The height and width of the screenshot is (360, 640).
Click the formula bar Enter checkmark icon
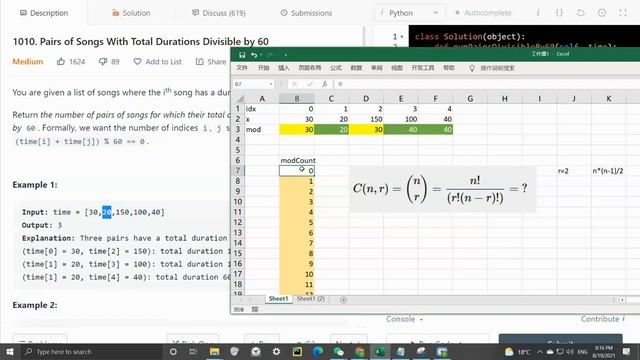click(x=310, y=84)
